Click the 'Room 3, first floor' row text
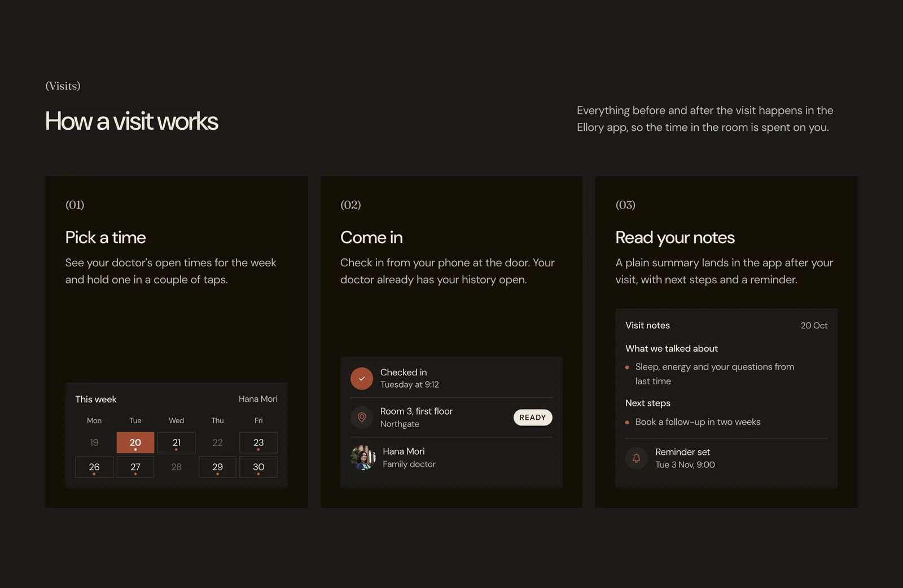 417,411
